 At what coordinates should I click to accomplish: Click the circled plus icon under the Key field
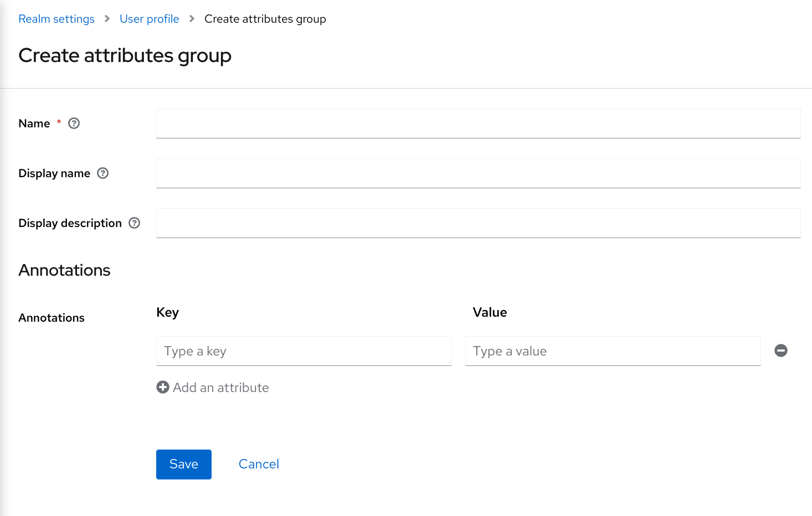[162, 387]
